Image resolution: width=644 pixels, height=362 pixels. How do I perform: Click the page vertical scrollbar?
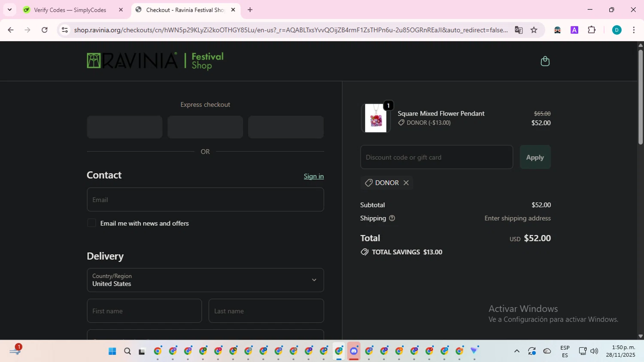tap(641, 97)
